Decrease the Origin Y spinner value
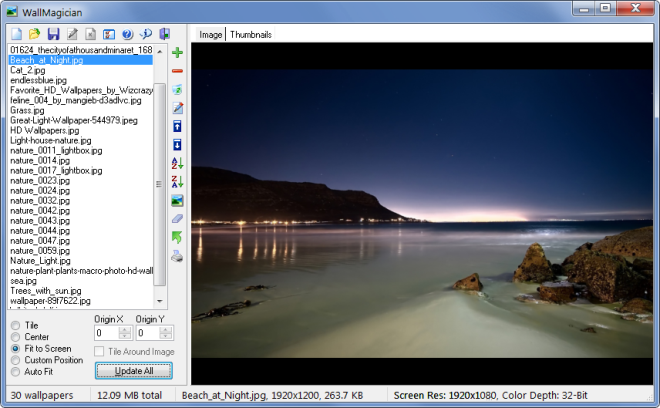This screenshot has height=408, width=660. (x=168, y=337)
